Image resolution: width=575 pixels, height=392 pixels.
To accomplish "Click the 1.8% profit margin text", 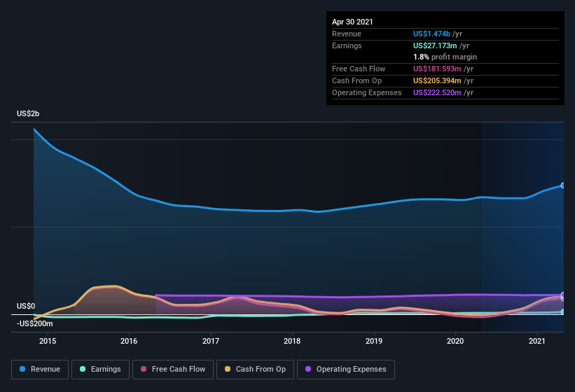I will pyautogui.click(x=445, y=57).
